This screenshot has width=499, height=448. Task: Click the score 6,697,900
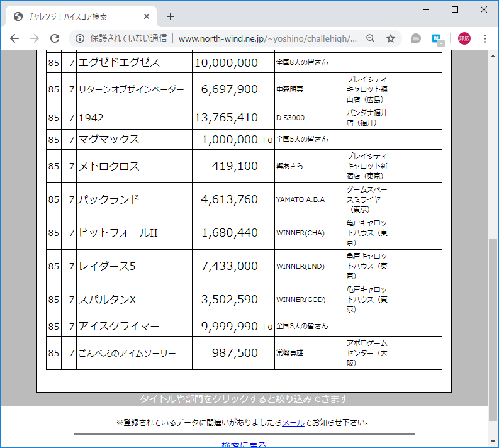point(230,89)
